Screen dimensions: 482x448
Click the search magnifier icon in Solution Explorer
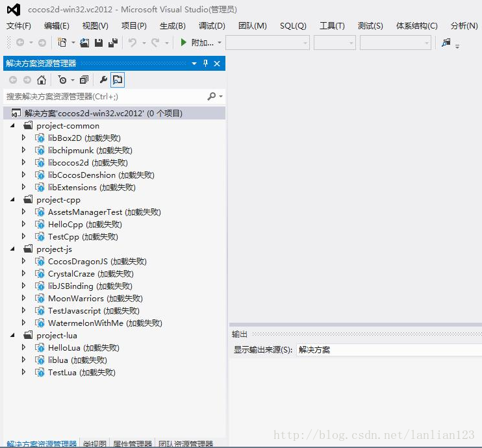tap(212, 97)
